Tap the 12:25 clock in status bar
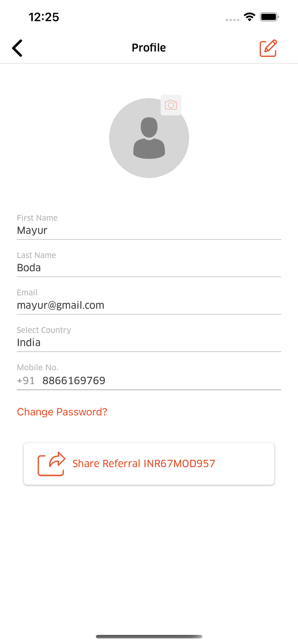This screenshot has width=298, height=644. [x=44, y=17]
